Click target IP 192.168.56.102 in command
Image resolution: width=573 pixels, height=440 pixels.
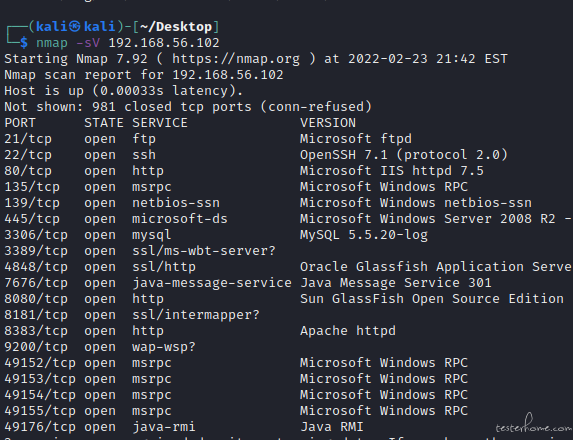tap(164, 43)
